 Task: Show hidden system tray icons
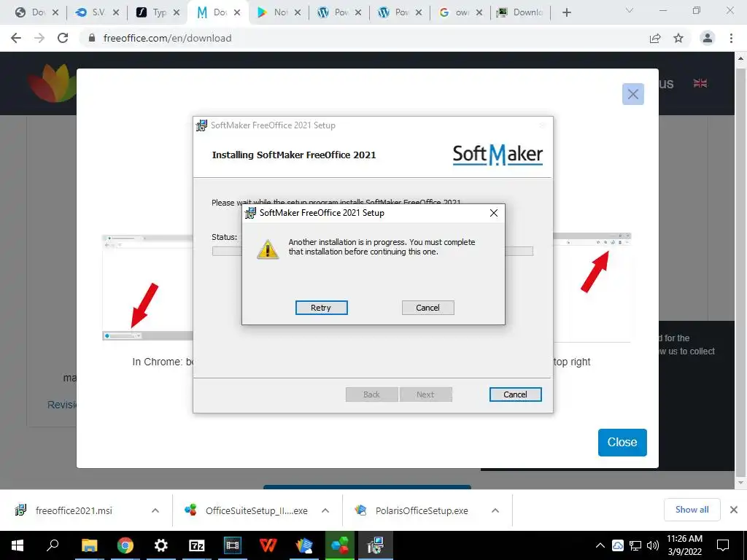tap(600, 545)
